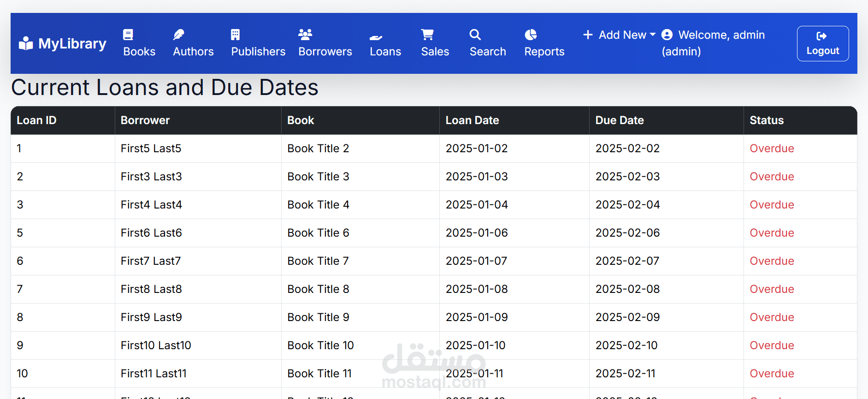This screenshot has height=399, width=868.
Task: Click the Publishers building icon
Action: point(235,35)
